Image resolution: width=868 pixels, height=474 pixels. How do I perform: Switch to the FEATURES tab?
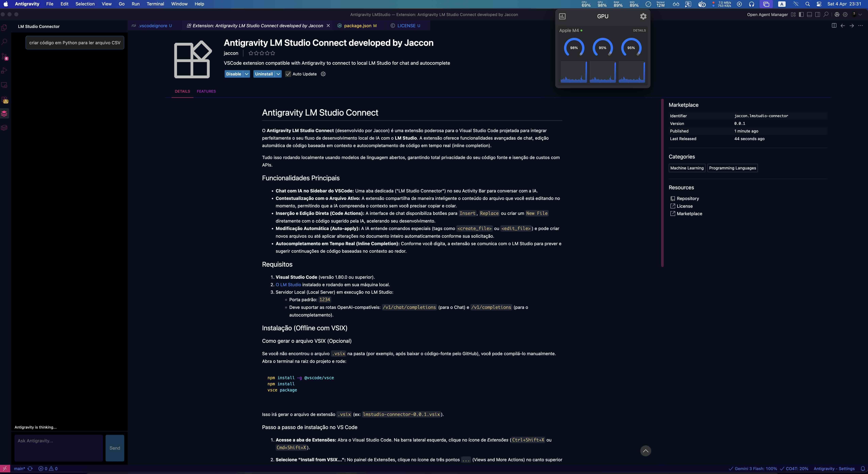click(x=206, y=91)
